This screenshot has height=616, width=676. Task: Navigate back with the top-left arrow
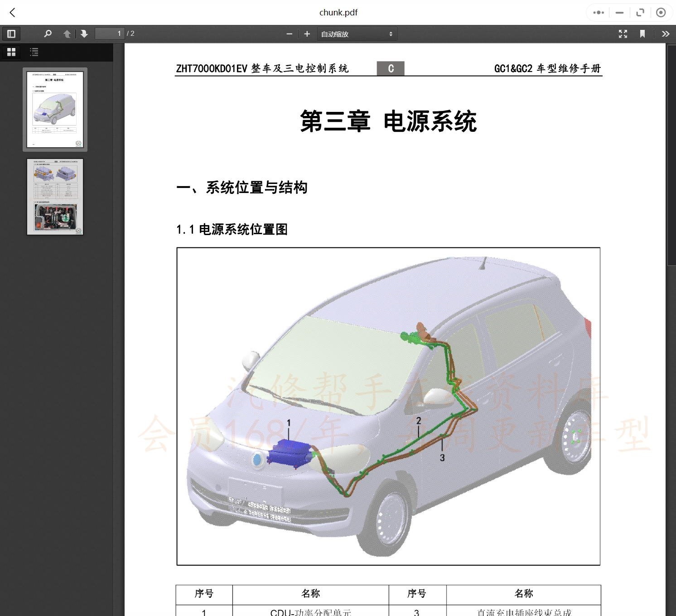coord(12,12)
